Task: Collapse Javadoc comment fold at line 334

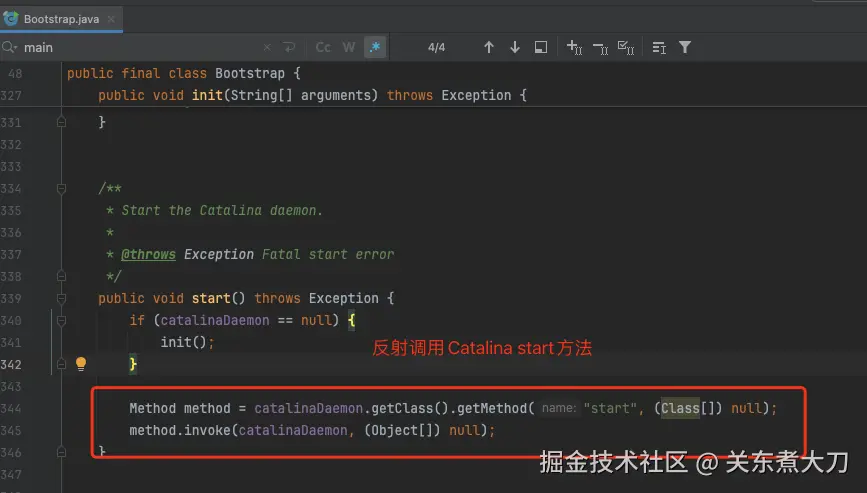Action: point(61,188)
